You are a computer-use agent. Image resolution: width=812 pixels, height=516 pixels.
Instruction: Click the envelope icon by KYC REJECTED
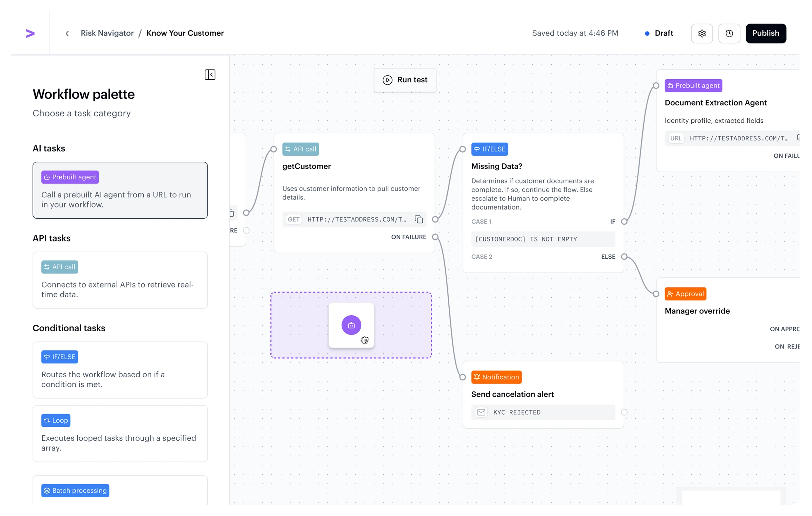tap(481, 412)
